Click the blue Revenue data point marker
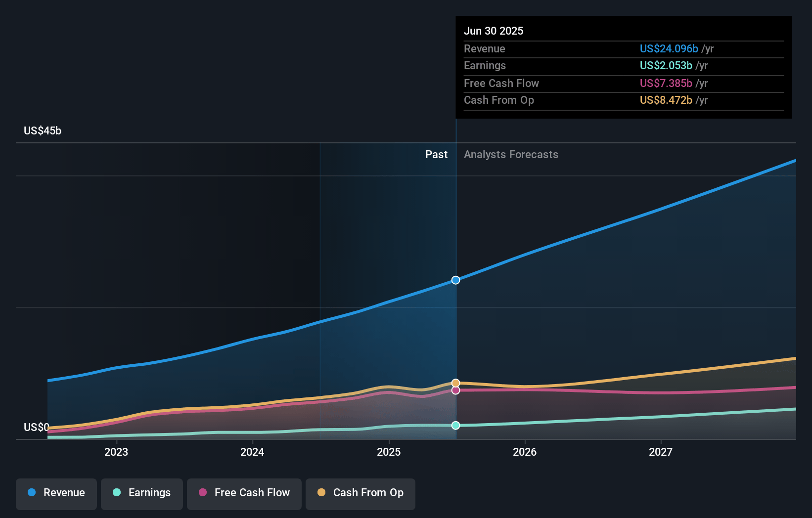 click(x=455, y=280)
